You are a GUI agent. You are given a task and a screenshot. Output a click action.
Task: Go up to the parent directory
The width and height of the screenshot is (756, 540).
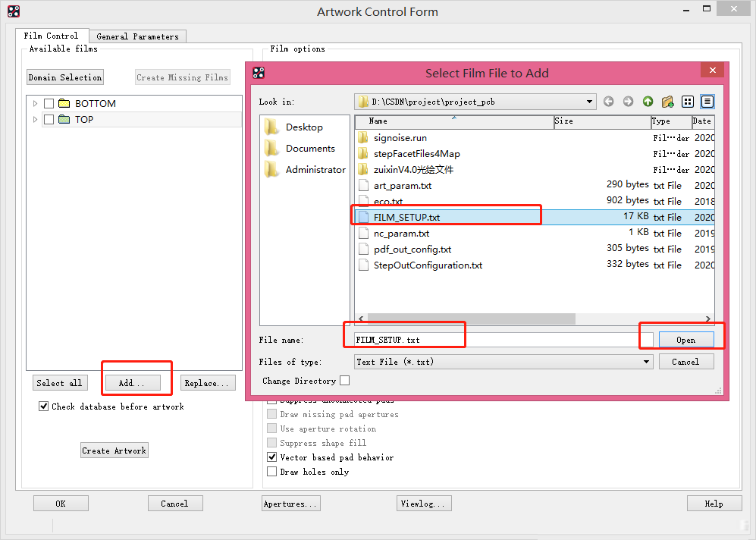click(648, 102)
